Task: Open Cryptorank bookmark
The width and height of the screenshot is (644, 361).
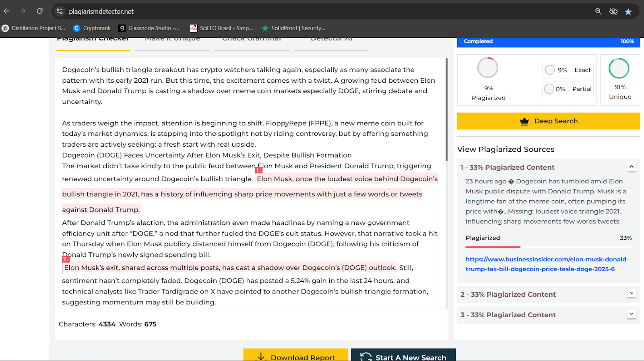Action: [92, 28]
